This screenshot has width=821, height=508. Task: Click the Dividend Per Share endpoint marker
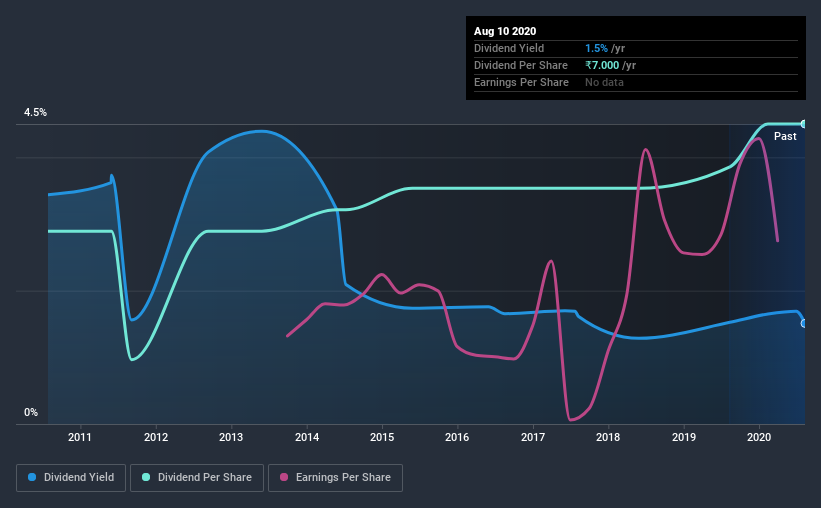[804, 124]
